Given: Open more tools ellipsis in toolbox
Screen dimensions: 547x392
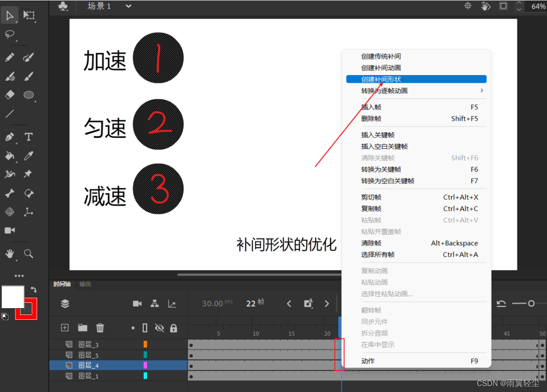Looking at the screenshot, I should [19, 276].
